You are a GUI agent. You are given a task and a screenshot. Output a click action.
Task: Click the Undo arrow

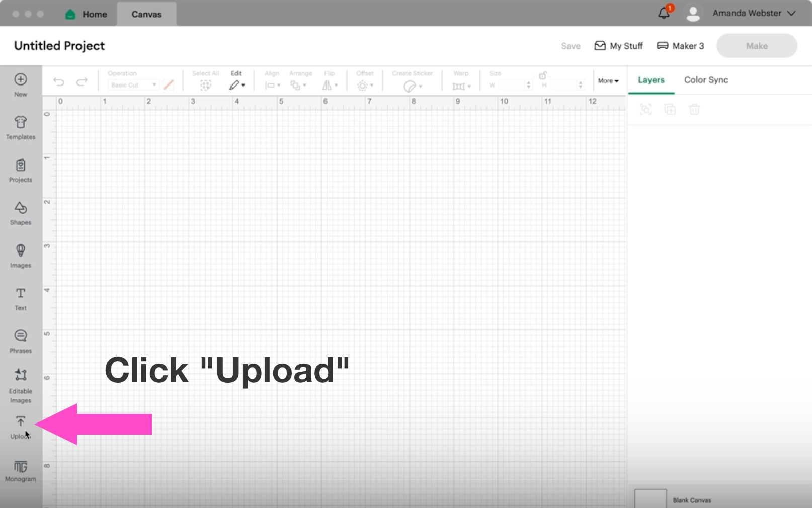(59, 82)
